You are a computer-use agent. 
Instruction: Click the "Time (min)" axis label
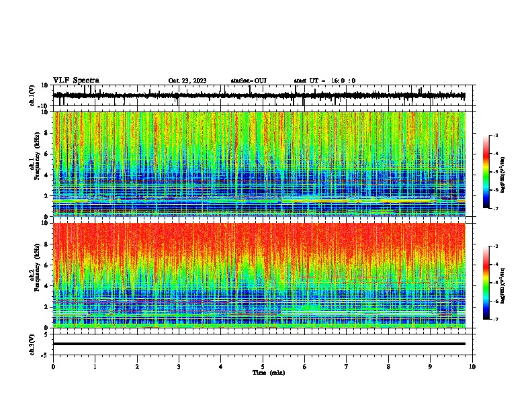click(269, 373)
